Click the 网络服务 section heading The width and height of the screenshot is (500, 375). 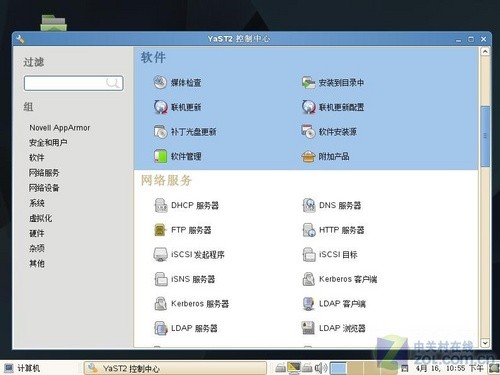click(x=166, y=180)
